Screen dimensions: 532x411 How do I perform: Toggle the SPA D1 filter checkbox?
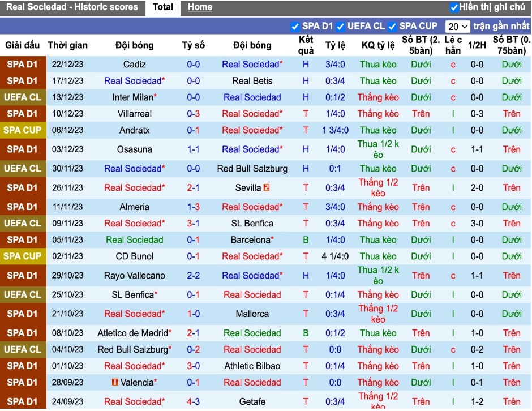coord(295,27)
